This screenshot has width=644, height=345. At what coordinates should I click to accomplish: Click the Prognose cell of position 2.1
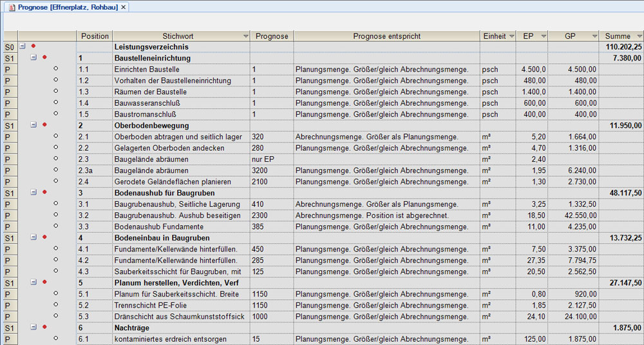(271, 137)
